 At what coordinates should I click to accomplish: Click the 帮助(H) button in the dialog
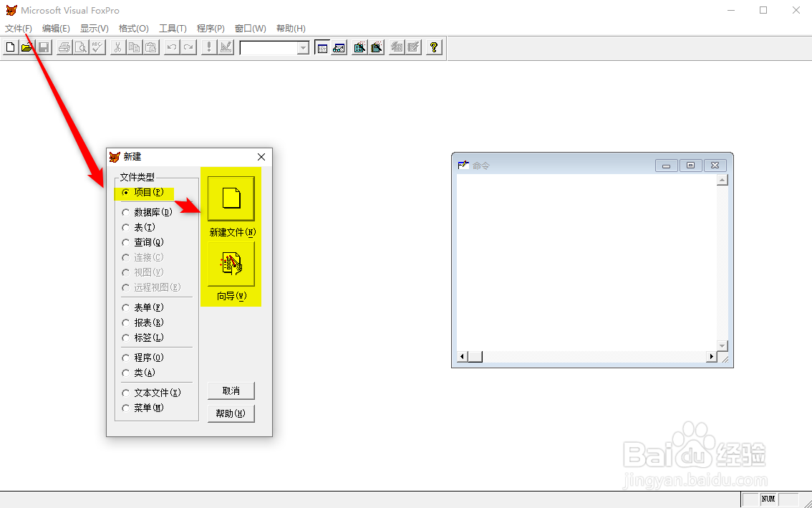click(231, 413)
